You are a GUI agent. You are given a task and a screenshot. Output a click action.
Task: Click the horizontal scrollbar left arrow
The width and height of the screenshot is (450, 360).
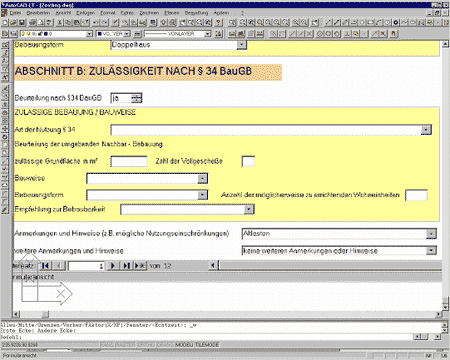17,314
